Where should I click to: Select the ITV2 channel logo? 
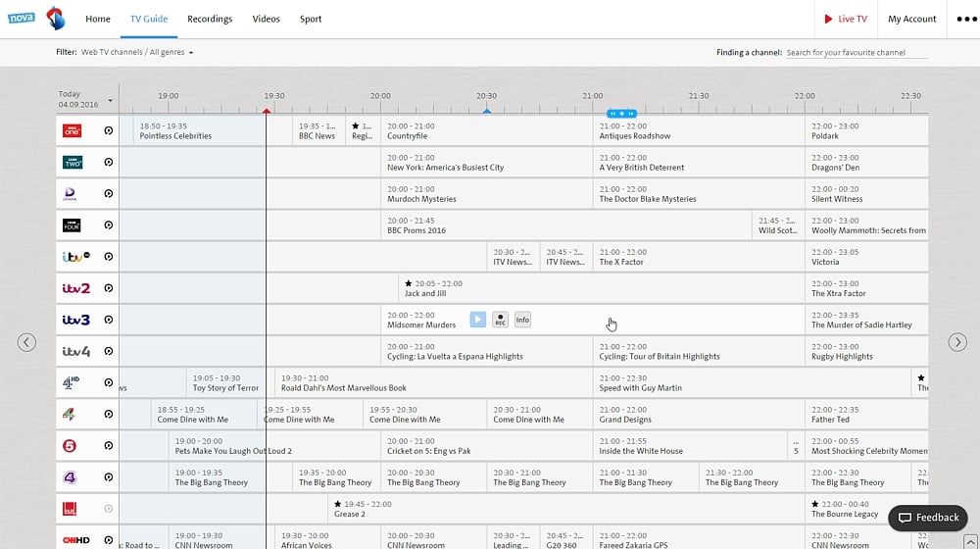click(x=76, y=288)
